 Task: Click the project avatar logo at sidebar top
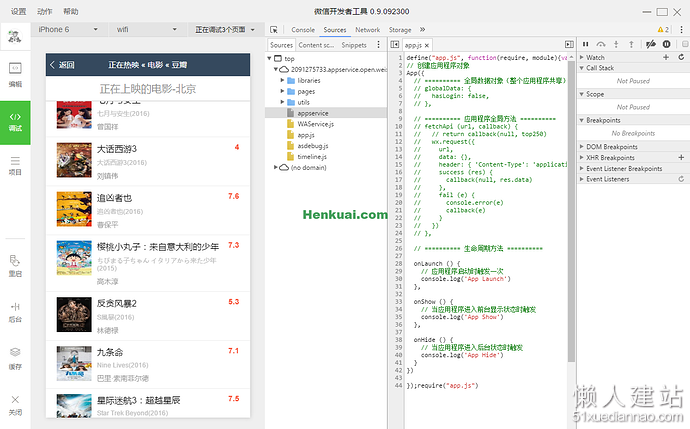coord(15,36)
